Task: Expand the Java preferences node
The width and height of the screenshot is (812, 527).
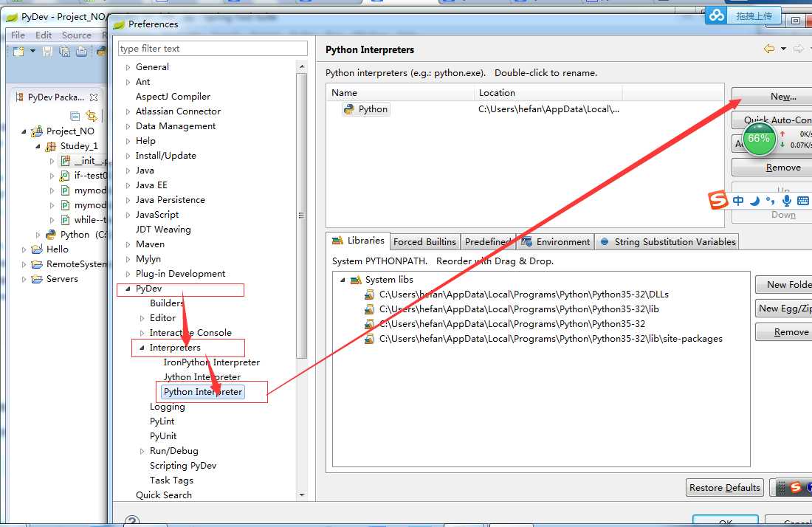Action: [x=128, y=170]
